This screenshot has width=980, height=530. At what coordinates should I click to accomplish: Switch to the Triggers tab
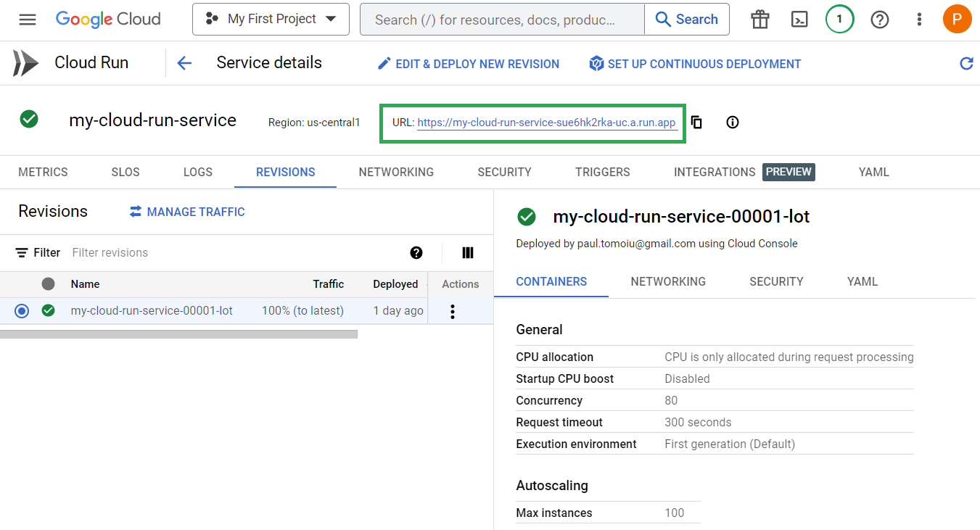pos(603,172)
